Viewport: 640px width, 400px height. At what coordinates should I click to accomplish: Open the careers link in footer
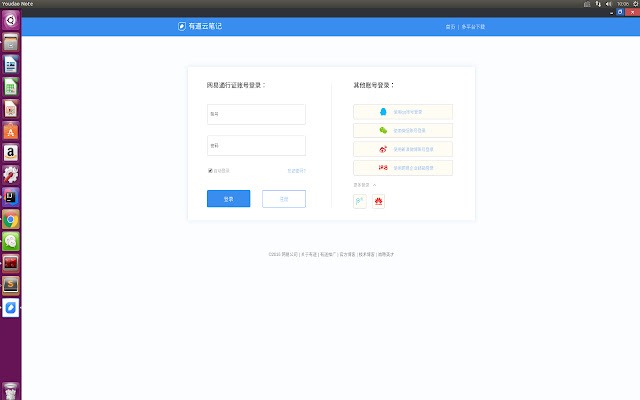click(386, 254)
